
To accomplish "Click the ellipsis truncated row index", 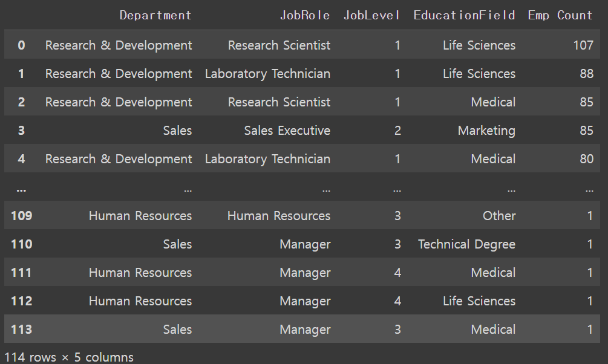I will pos(21,190).
